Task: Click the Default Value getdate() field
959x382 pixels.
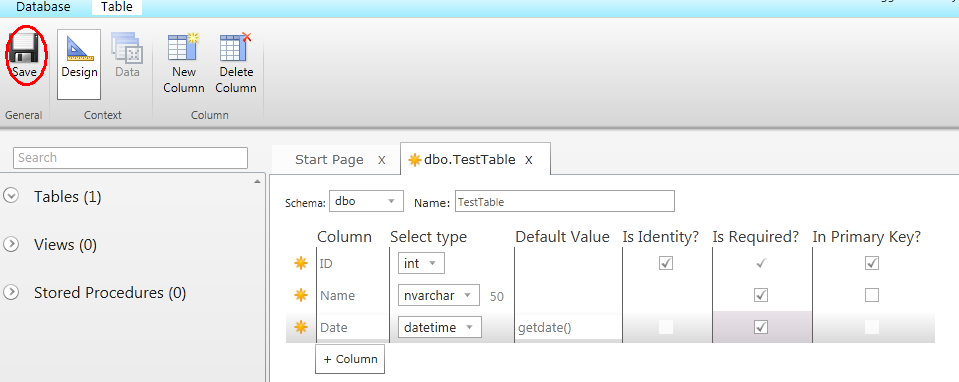Action: (568, 328)
